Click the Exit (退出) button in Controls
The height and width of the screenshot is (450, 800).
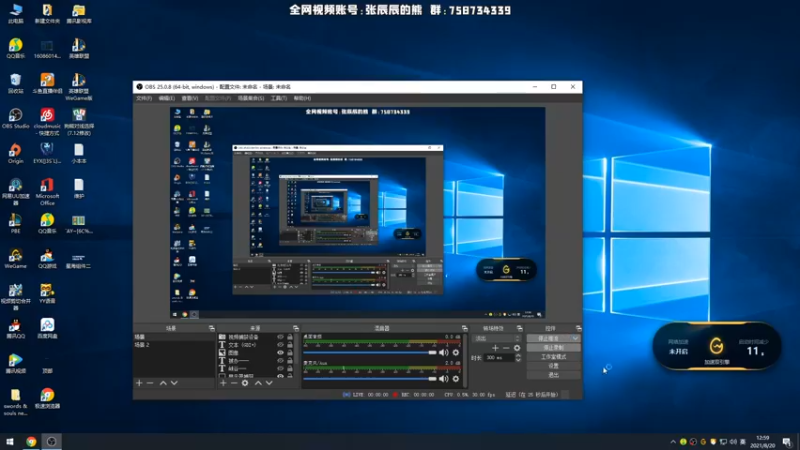click(x=553, y=375)
